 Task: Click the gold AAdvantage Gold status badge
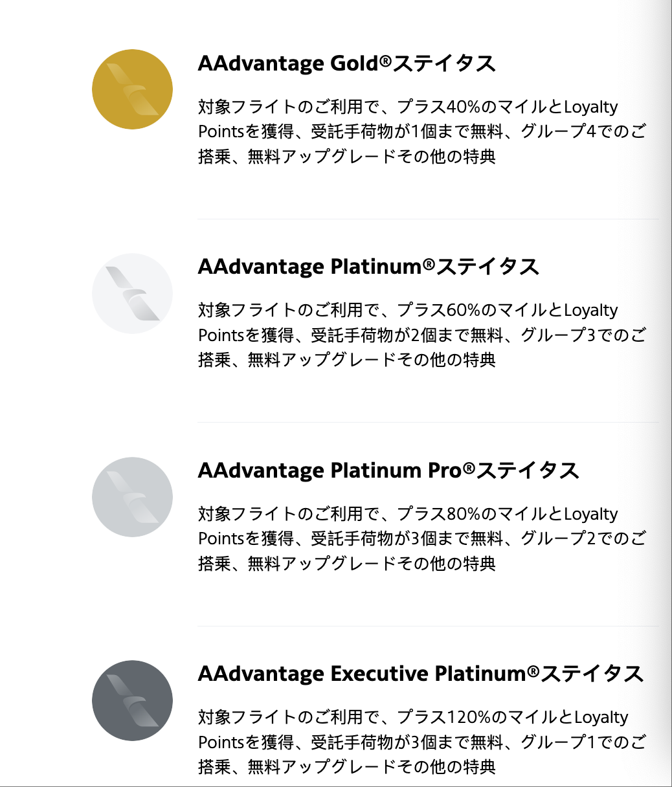pos(133,89)
